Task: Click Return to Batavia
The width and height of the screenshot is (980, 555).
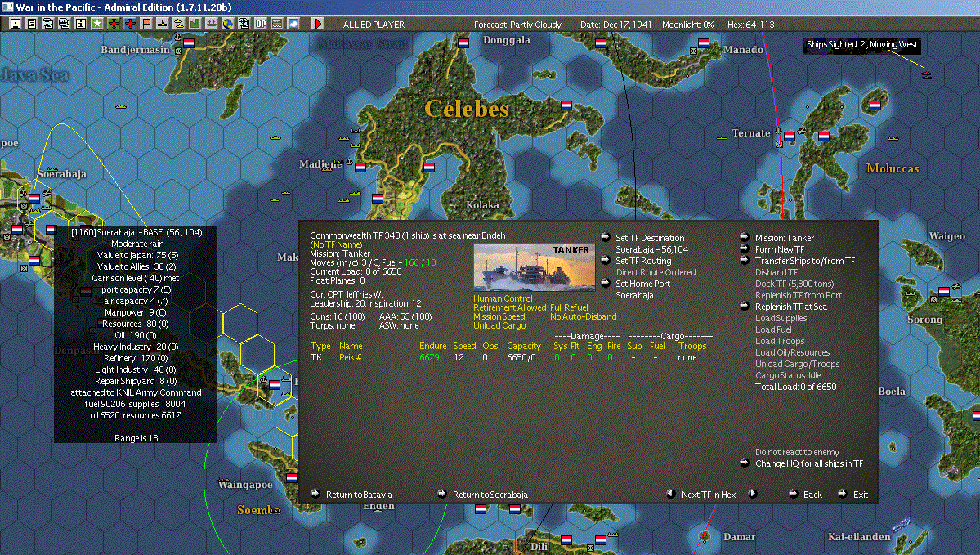Action: pos(359,495)
